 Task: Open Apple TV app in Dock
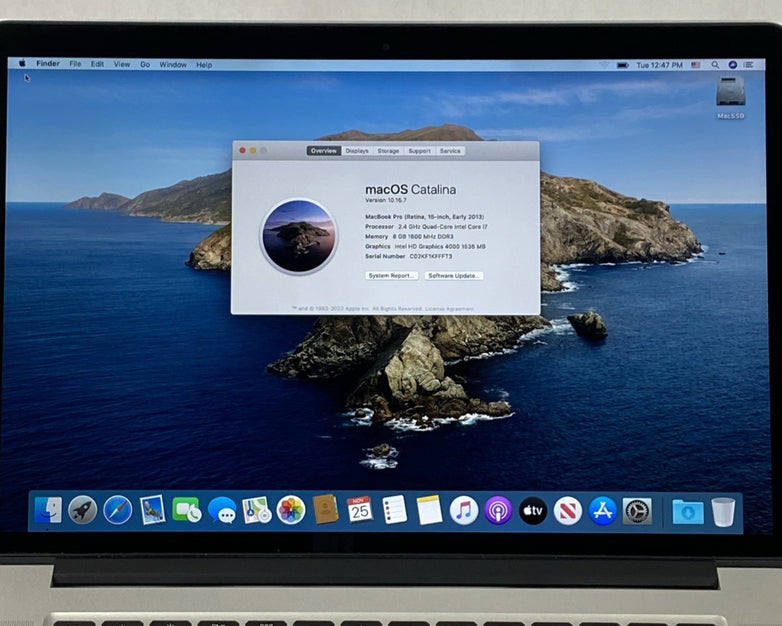point(533,510)
